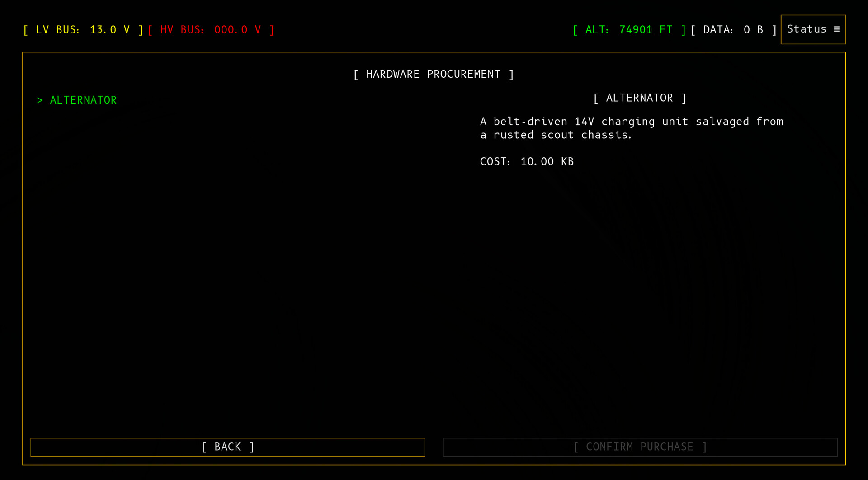Click the green ALT label
This screenshot has width=868, height=480.
click(x=597, y=30)
